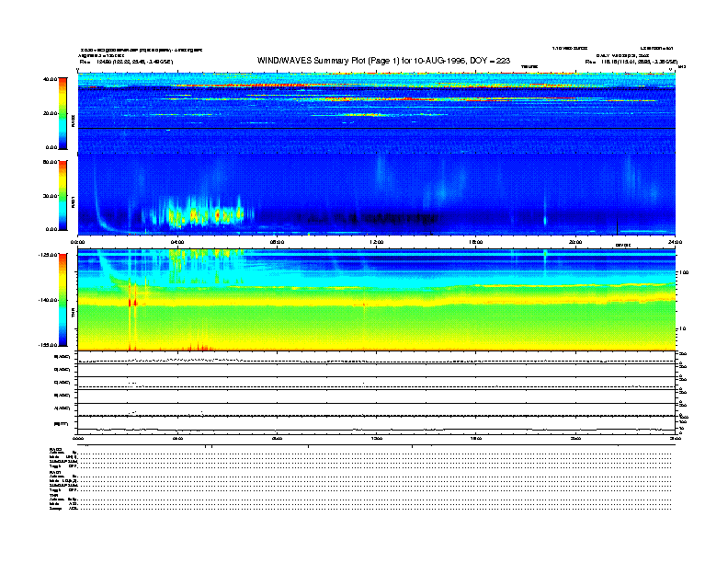Click the 10 label on TNR right axis
728x563 pixels.
pos(682,329)
